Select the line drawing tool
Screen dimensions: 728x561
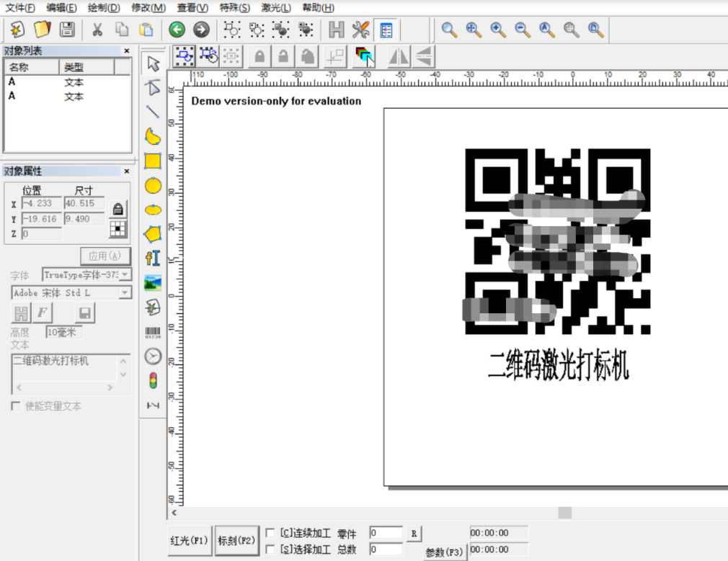pos(153,112)
